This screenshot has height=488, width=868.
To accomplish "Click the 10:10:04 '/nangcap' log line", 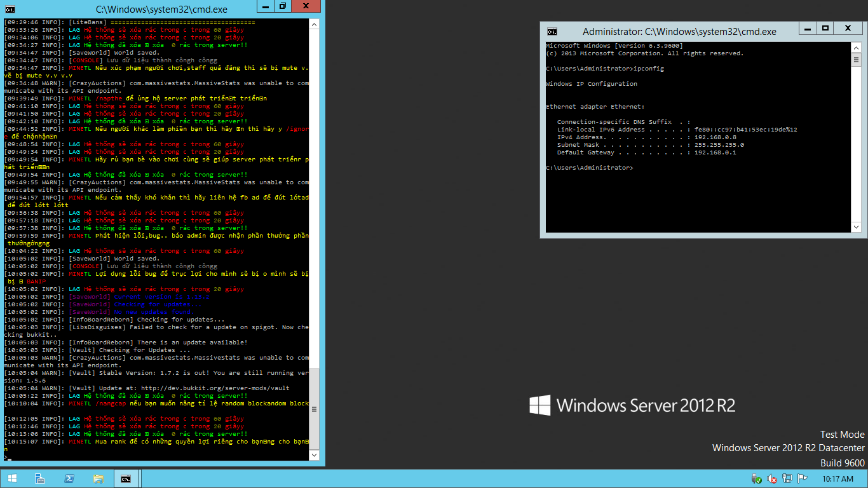I will click(x=156, y=403).
